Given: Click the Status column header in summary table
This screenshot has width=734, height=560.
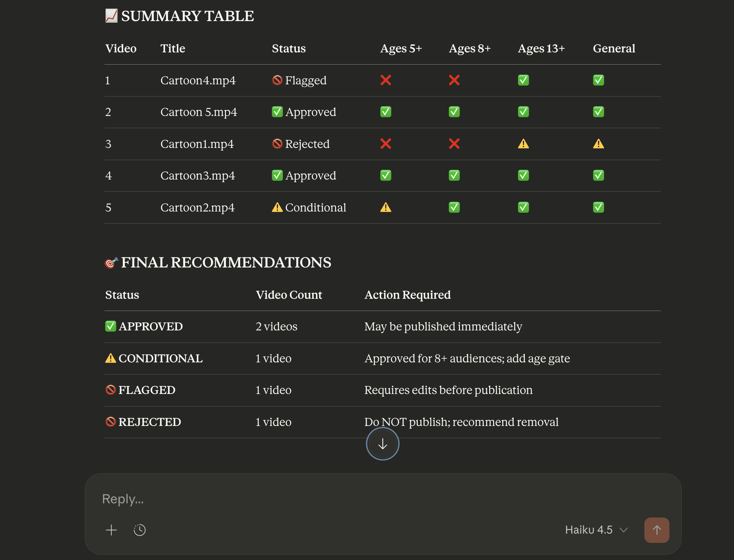Looking at the screenshot, I should [289, 48].
